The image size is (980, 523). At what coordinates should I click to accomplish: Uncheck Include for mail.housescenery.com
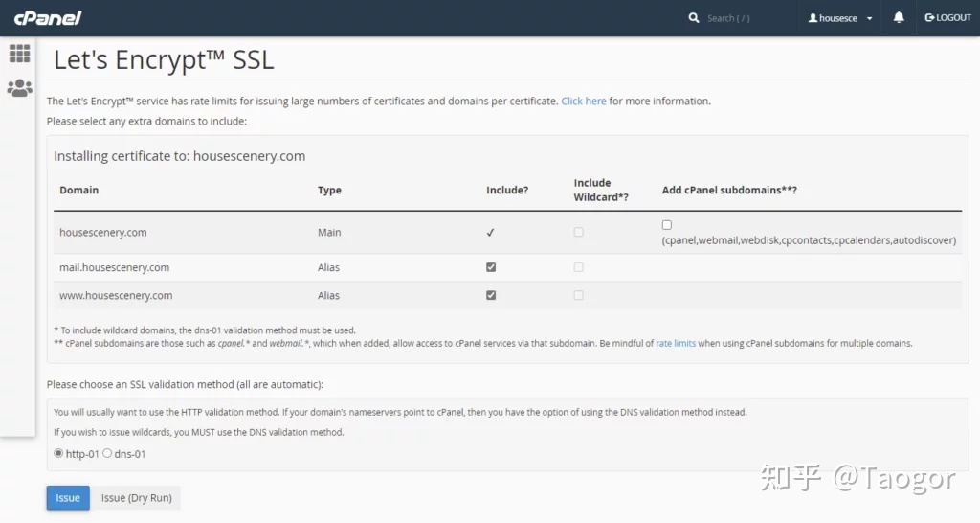click(491, 267)
